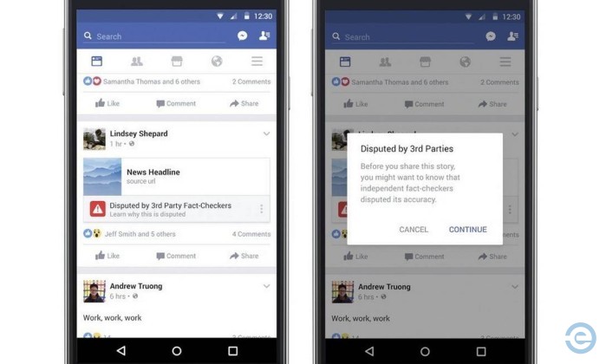Open the Marketplace tab icon on left phone

pyautogui.click(x=177, y=61)
